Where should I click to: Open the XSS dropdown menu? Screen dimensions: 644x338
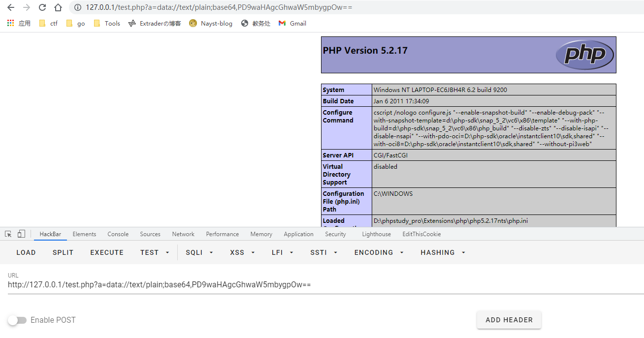(243, 252)
